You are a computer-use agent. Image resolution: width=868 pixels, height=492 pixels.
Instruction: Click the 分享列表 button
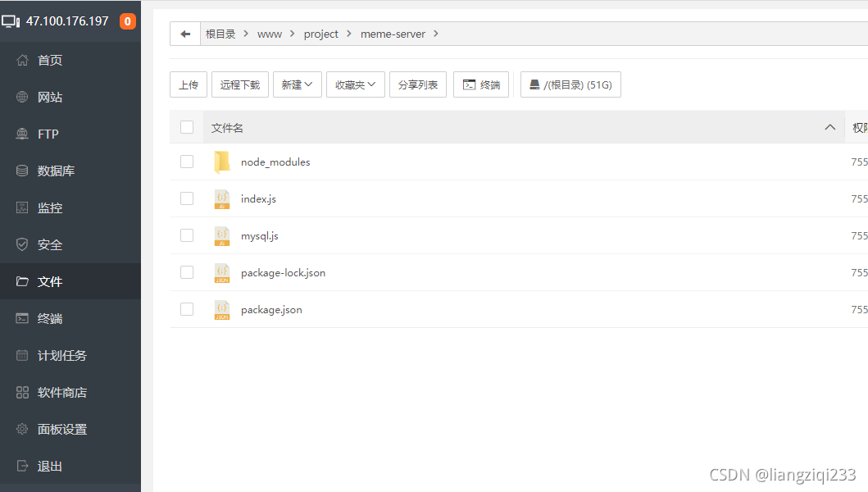click(418, 84)
